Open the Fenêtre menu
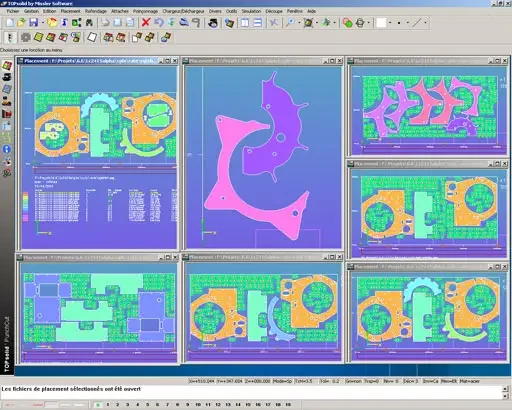 click(295, 11)
